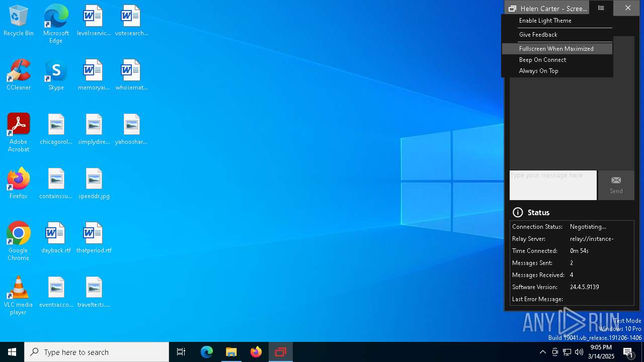
Task: Select the Adobe Acrobat desktop shortcut
Action: 19,132
